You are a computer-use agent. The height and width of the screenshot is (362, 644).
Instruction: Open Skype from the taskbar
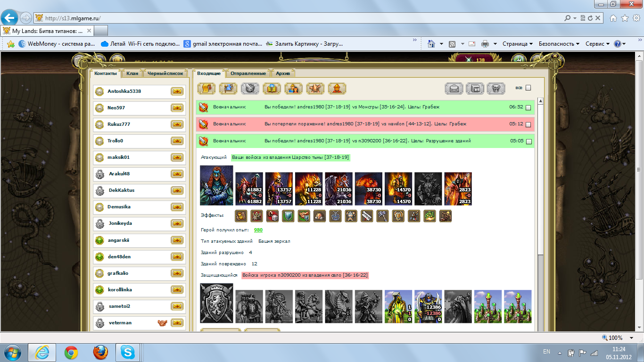[x=127, y=352]
